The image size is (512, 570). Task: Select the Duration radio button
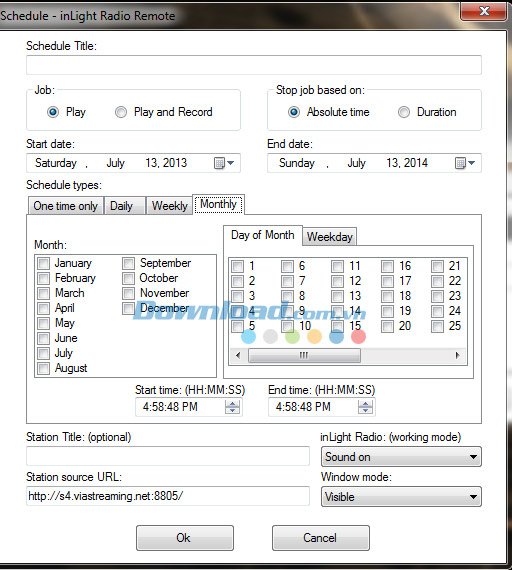click(404, 112)
